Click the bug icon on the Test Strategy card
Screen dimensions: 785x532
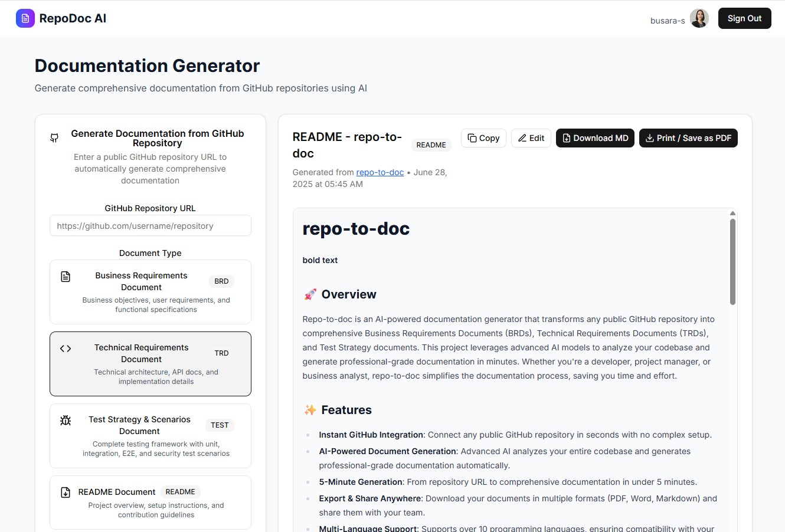coord(65,420)
